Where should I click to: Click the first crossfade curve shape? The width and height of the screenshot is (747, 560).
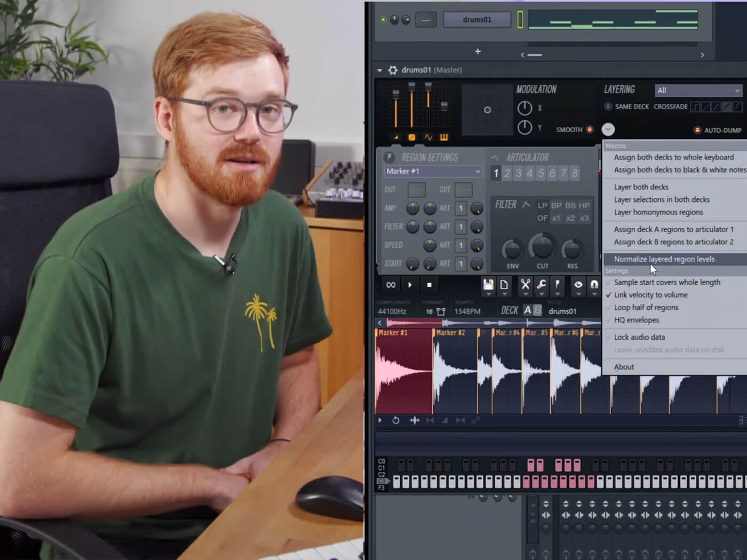(695, 107)
